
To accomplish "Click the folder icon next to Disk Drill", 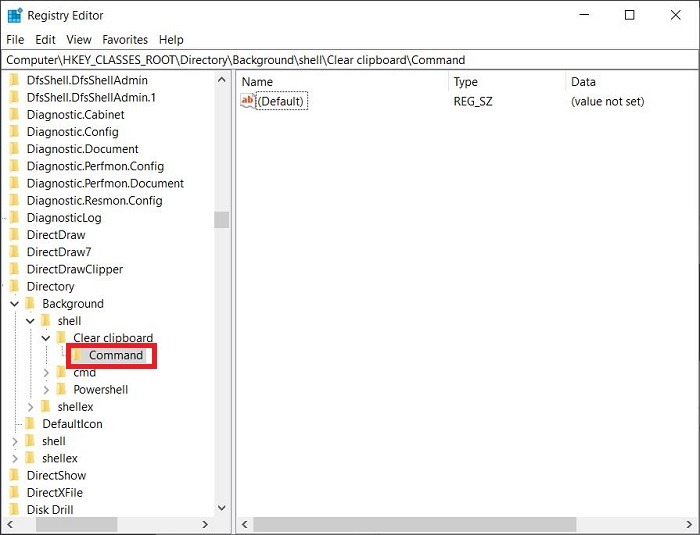I will click(14, 509).
